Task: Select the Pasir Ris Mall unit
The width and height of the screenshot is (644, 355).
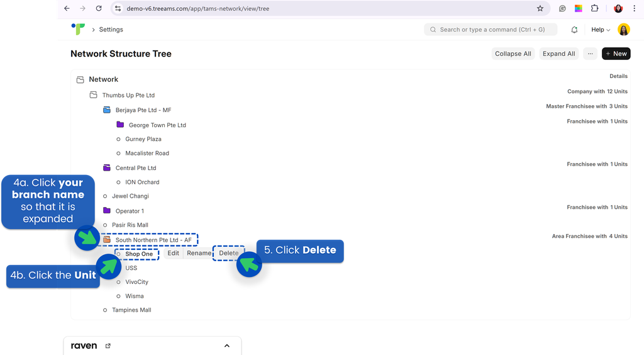Action: pos(130,225)
